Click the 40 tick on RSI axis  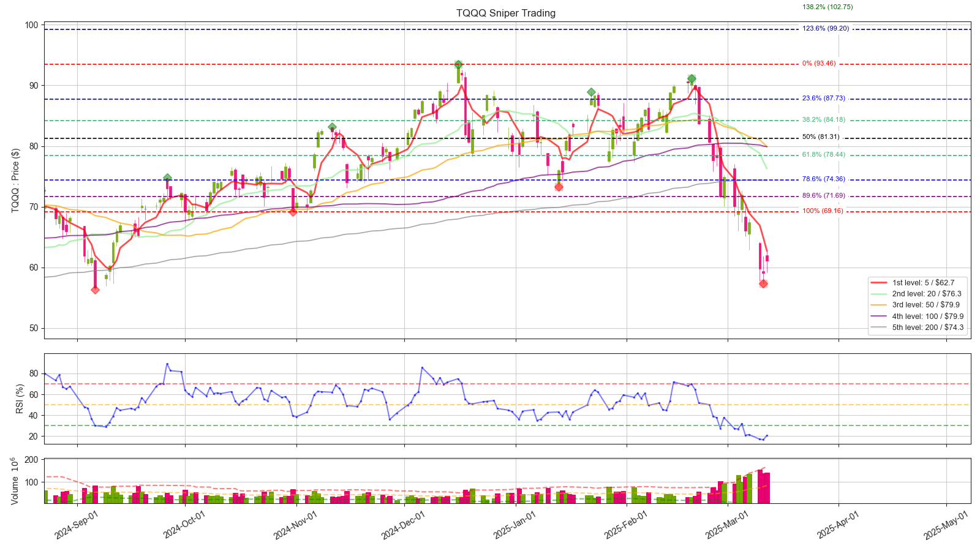point(34,415)
